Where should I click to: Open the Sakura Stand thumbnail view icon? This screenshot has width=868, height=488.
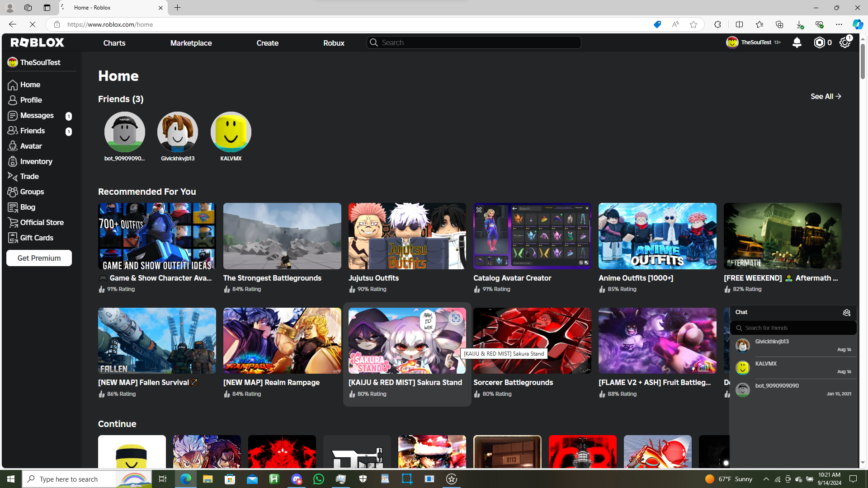point(455,319)
